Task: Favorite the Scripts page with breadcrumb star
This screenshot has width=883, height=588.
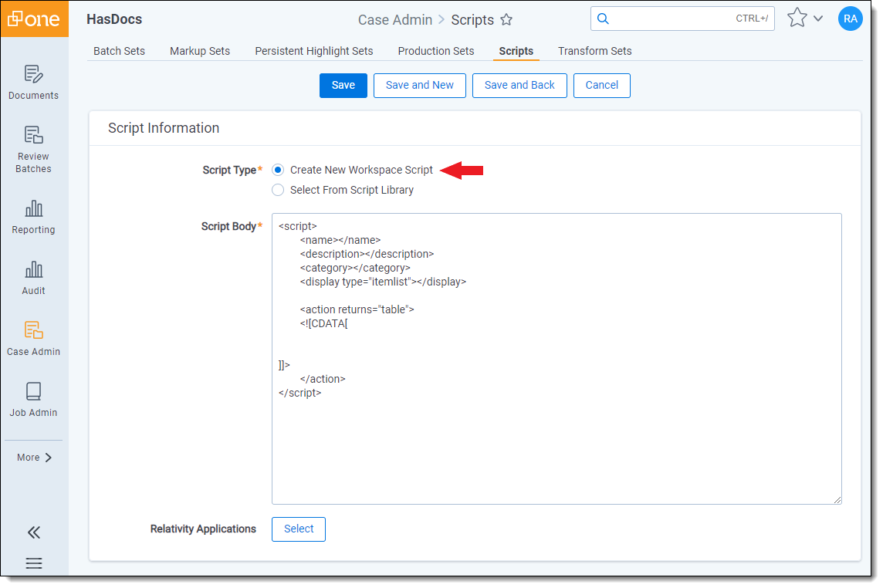Action: [x=506, y=20]
